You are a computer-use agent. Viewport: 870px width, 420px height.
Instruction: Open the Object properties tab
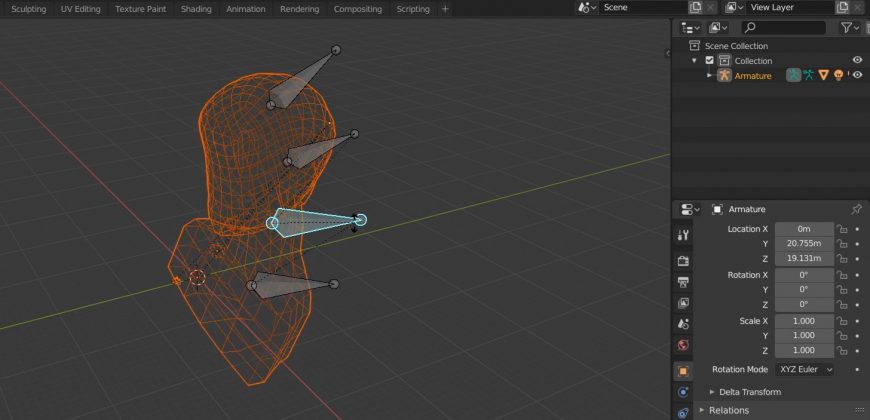click(x=683, y=371)
